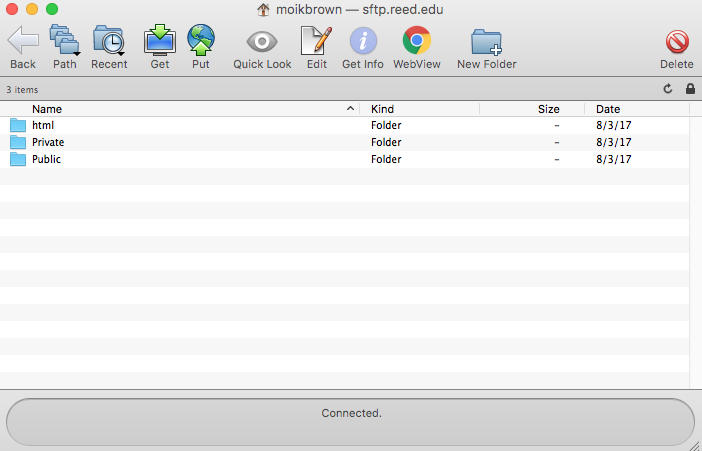Select the html folder
Image resolution: width=702 pixels, height=451 pixels.
(x=43, y=125)
